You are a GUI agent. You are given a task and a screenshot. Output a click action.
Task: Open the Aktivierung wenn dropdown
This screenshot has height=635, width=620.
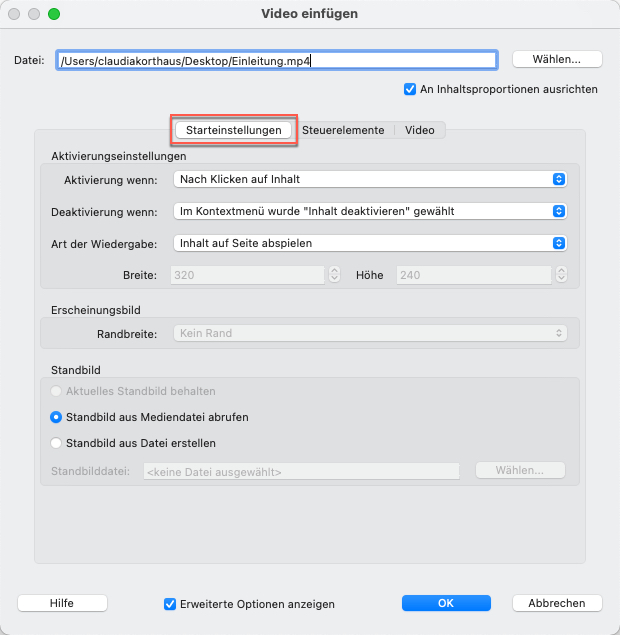[x=369, y=179]
